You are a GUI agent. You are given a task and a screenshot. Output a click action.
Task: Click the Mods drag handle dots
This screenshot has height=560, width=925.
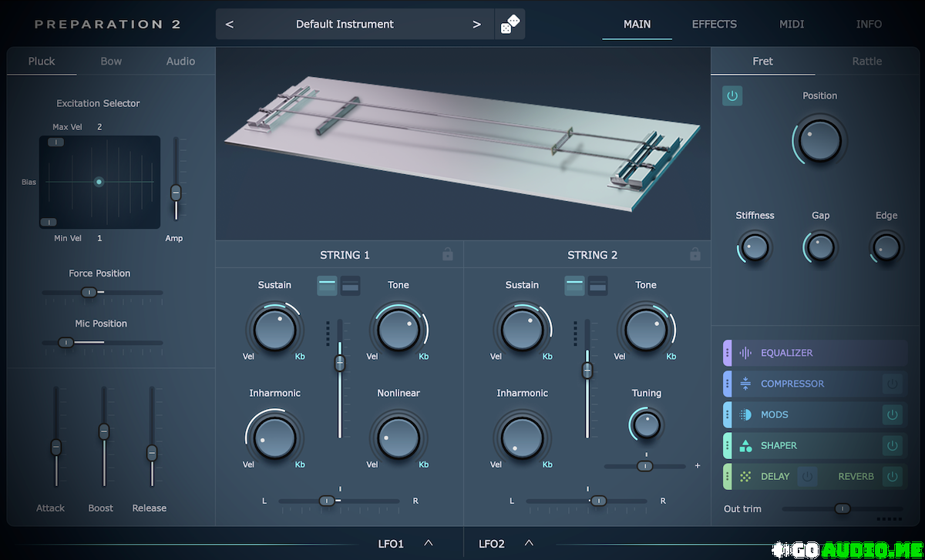(x=727, y=414)
